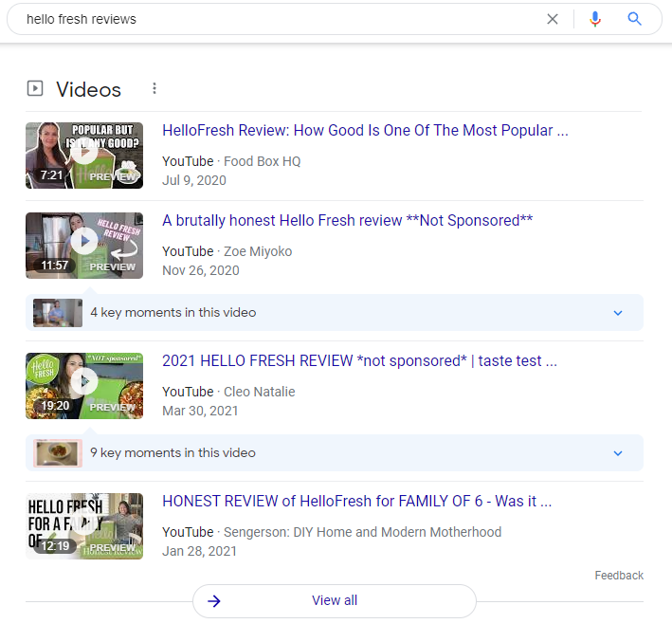The image size is (672, 642).
Task: Open 'HelloFresh Review: How Good Is One' link
Action: tap(365, 130)
